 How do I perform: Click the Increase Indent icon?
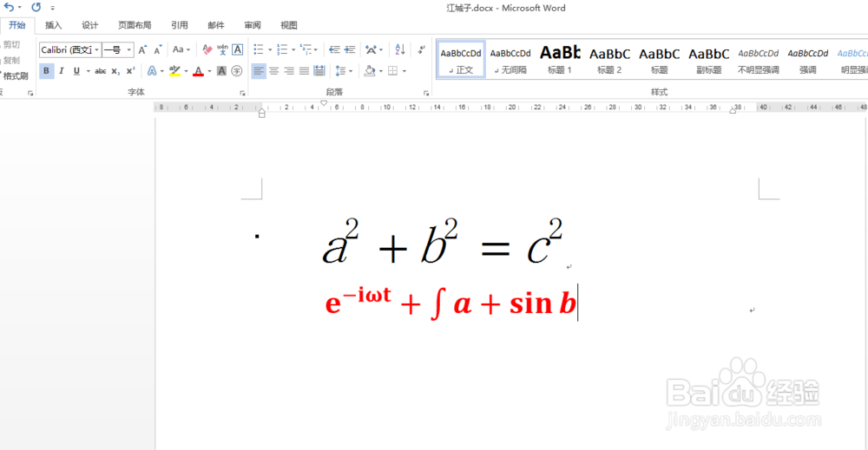[350, 49]
